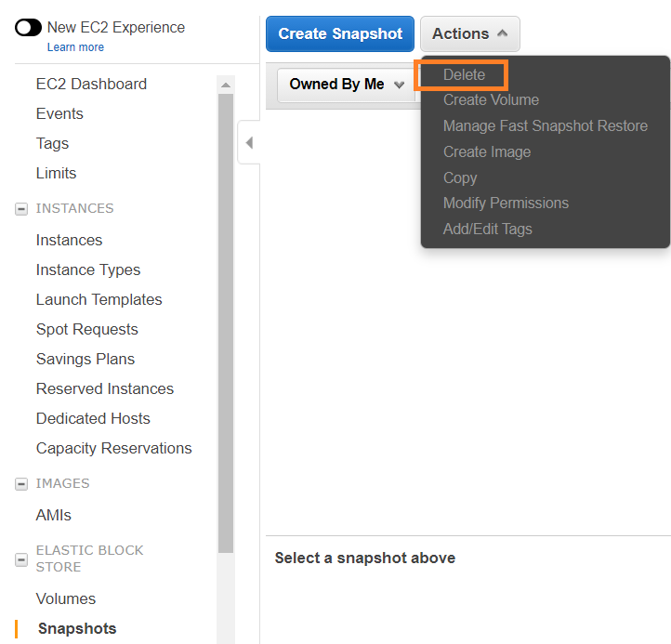
Task: Click the sidebar scrollbar thumb
Action: pos(226,323)
